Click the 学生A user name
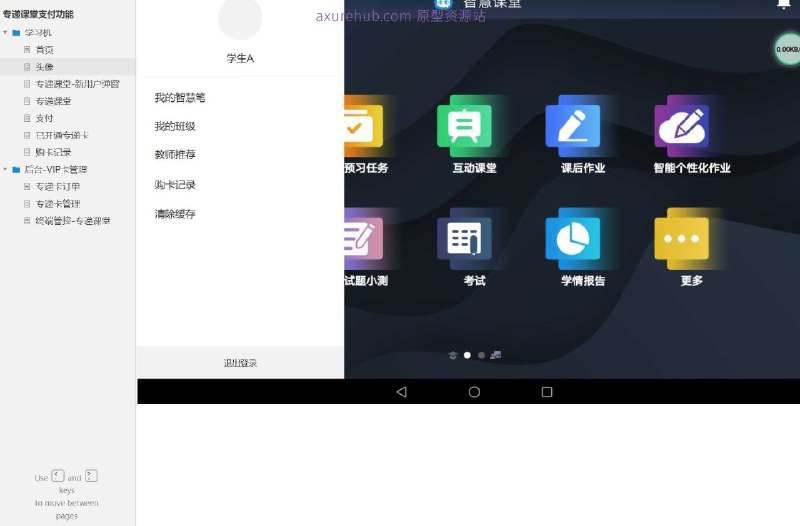This screenshot has height=526, width=800. click(x=240, y=58)
